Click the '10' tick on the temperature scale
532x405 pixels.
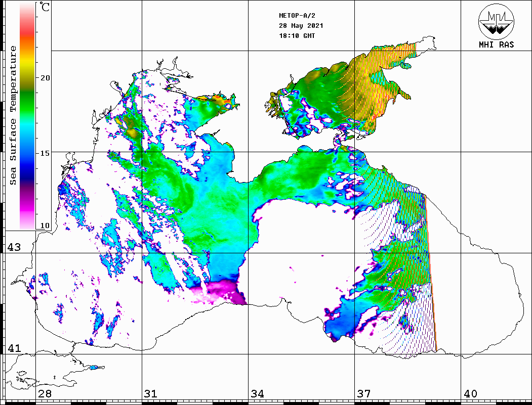point(45,226)
